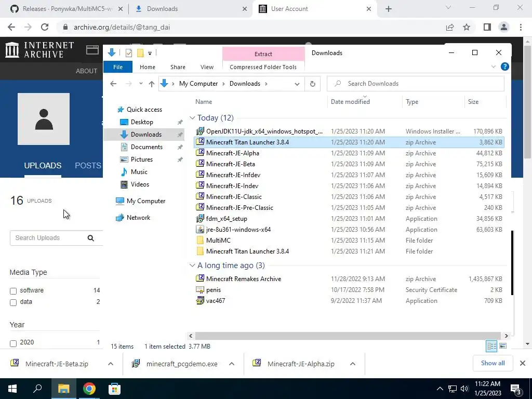
Task: Open the Compressed Folder Tools tab
Action: [263, 67]
